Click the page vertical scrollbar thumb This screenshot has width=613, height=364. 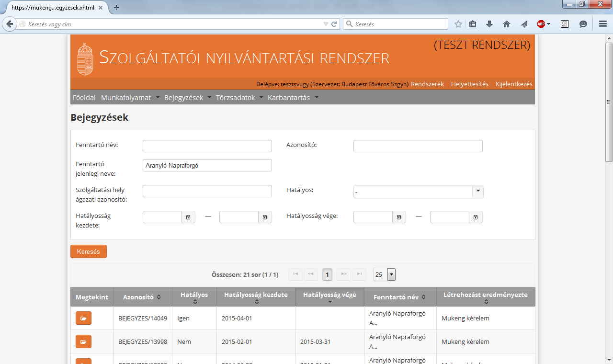609,102
